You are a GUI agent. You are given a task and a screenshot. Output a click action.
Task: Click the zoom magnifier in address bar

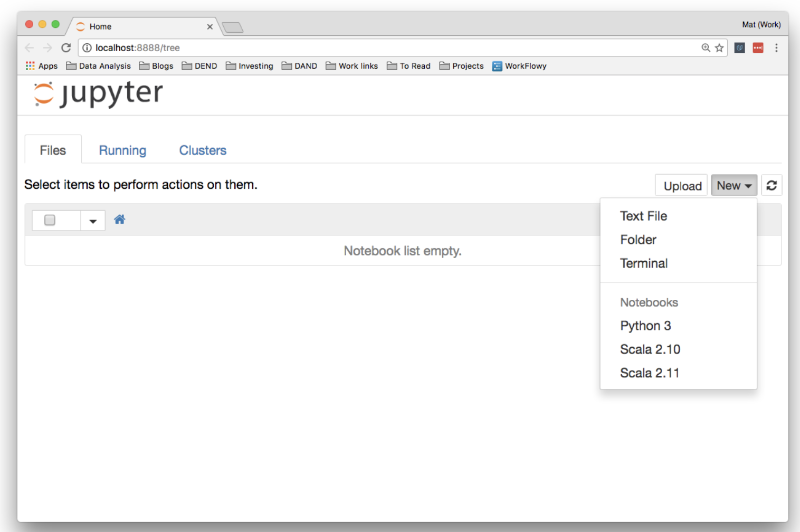(x=706, y=47)
